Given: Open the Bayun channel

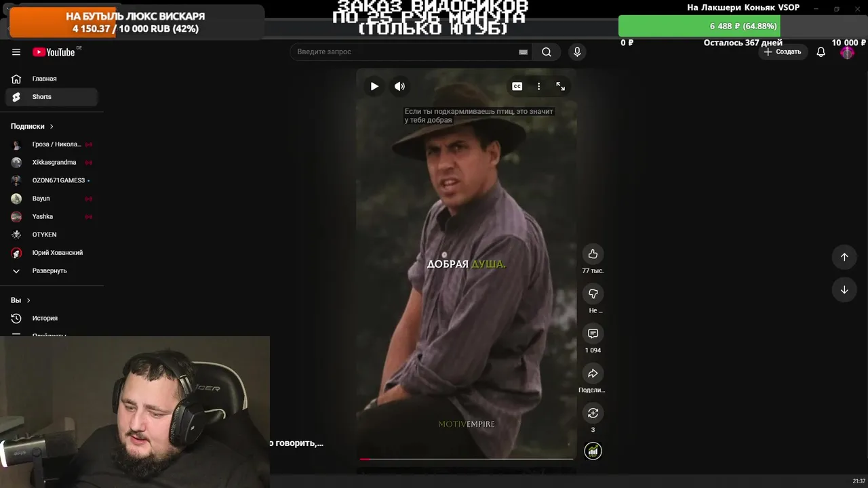Looking at the screenshot, I should click(52, 199).
